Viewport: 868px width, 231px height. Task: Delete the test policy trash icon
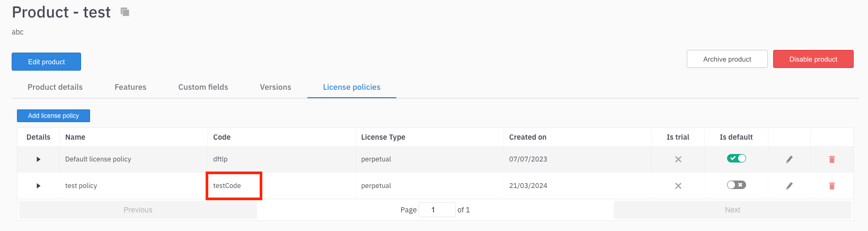click(x=831, y=186)
